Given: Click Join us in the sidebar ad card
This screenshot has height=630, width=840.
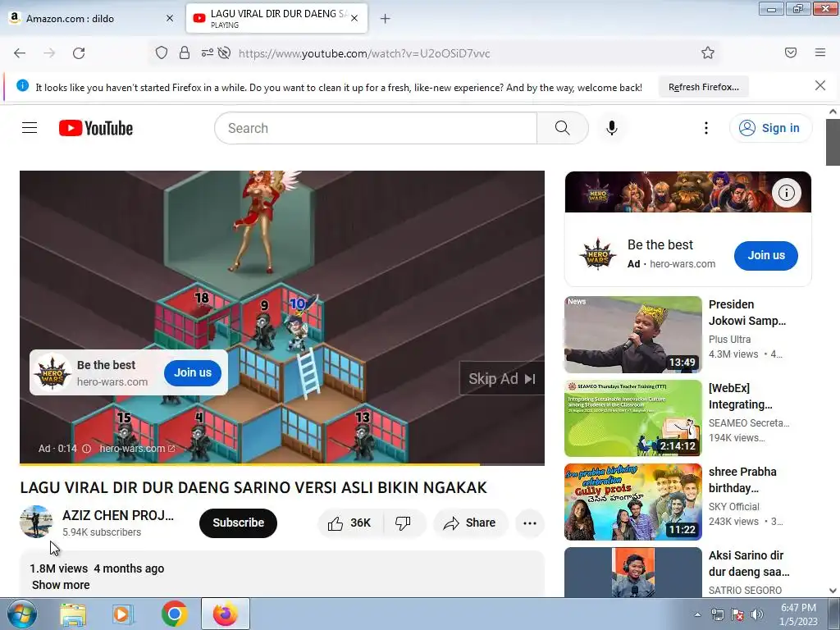Looking at the screenshot, I should coord(766,256).
